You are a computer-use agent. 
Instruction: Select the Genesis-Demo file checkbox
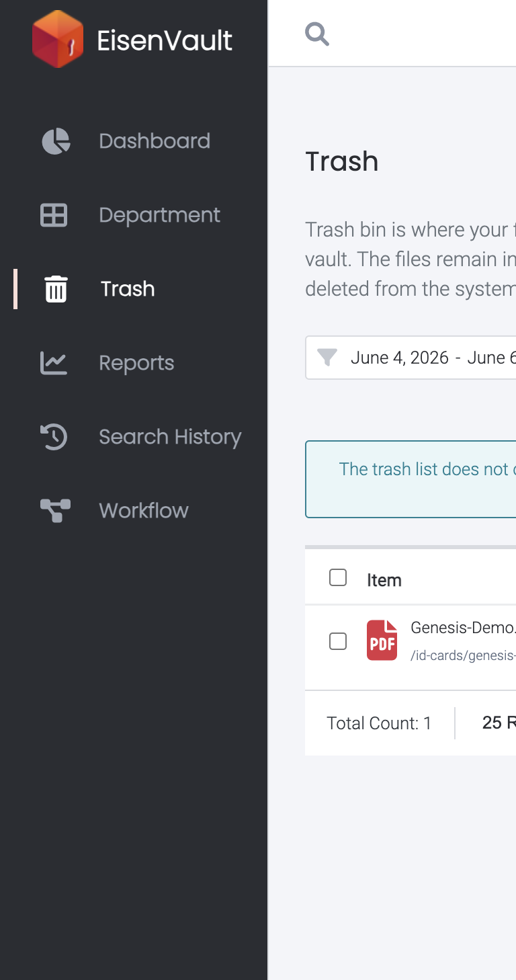click(x=338, y=641)
